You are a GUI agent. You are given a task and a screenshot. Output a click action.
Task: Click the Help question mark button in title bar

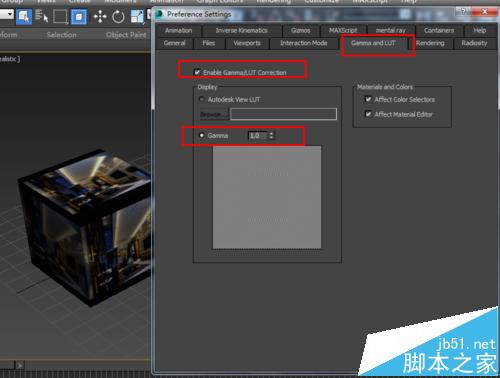tap(463, 12)
